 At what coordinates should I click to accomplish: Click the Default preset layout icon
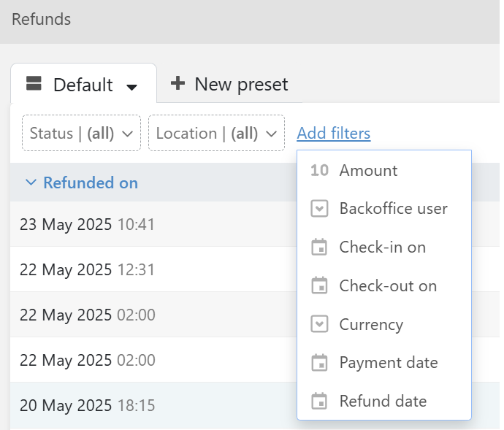click(x=34, y=84)
